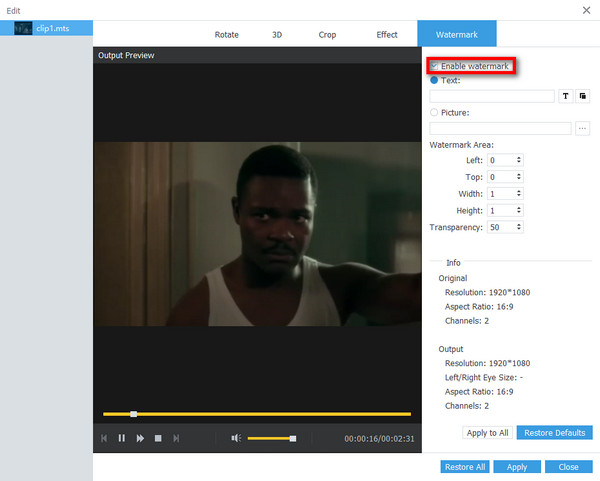Click the fast forward button
The width and height of the screenshot is (600, 481).
click(140, 438)
